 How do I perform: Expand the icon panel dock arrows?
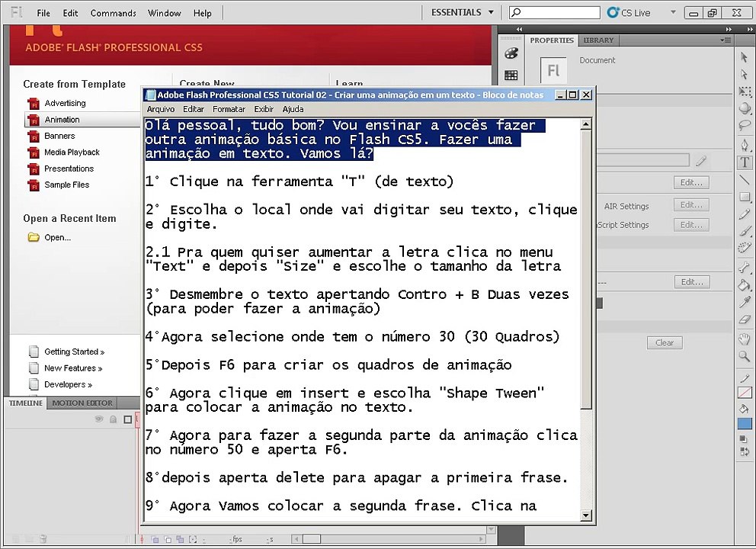[519, 30]
